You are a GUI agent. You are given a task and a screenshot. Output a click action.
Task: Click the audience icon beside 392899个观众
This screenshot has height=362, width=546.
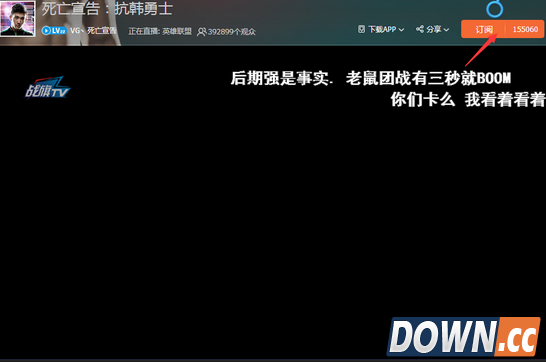tap(201, 32)
